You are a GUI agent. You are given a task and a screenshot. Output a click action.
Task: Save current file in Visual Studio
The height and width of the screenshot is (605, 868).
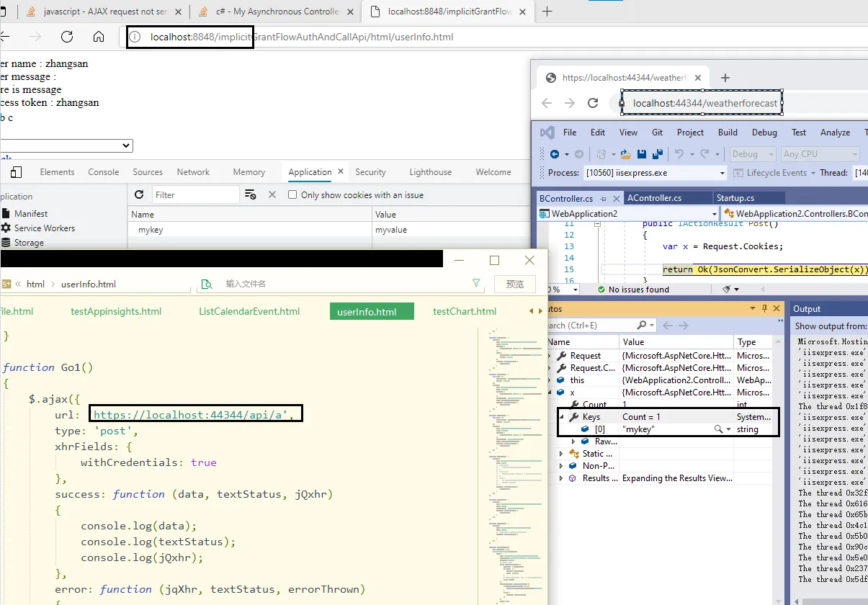(x=641, y=154)
